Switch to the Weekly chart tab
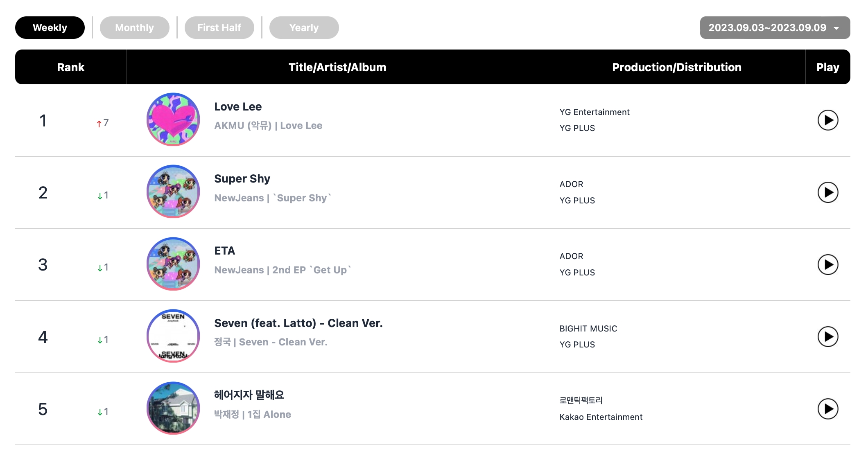This screenshot has width=868, height=451. (50, 28)
